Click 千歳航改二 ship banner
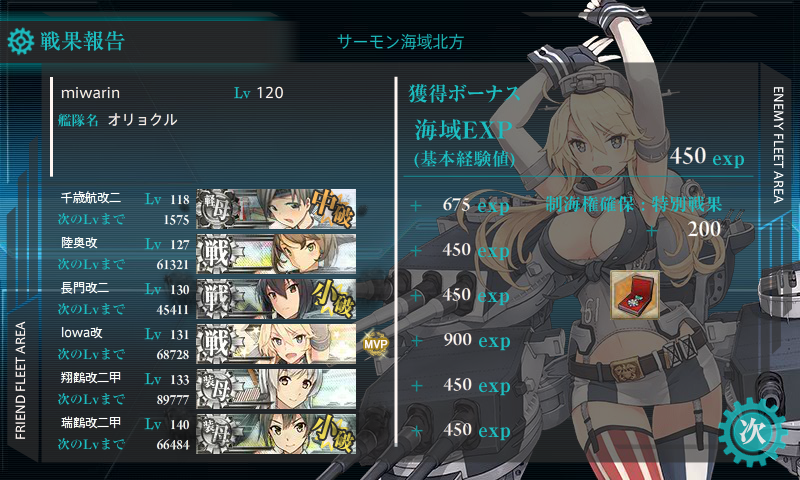This screenshot has width=800, height=480. coord(276,209)
